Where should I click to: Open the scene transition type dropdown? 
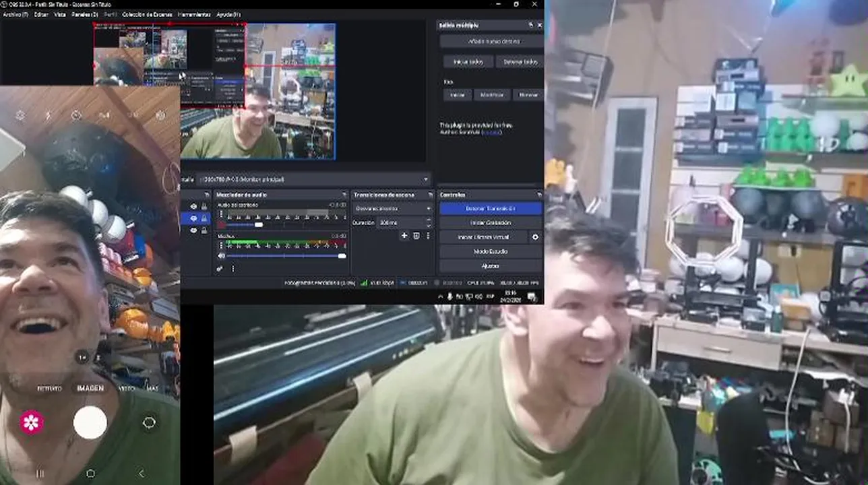pyautogui.click(x=392, y=209)
